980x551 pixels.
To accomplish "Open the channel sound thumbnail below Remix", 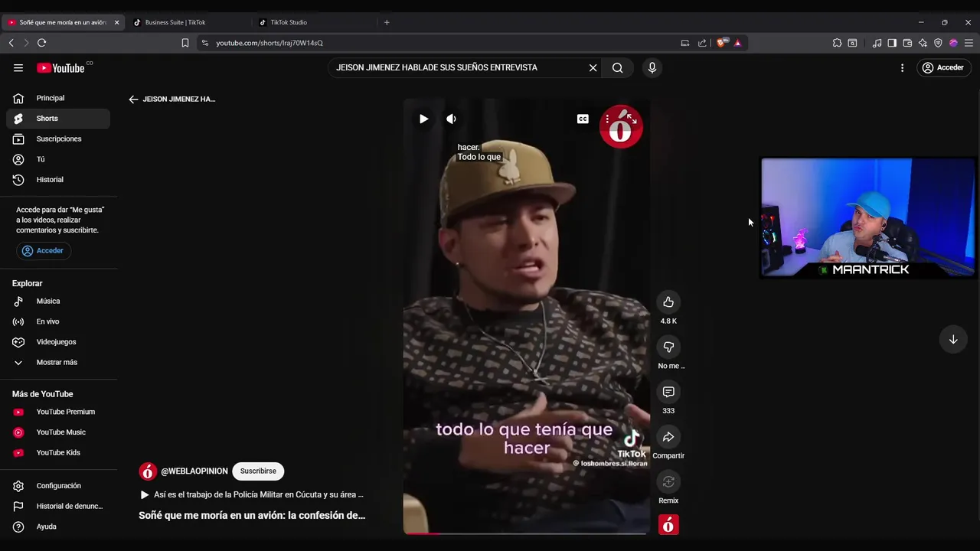I will 668,525.
